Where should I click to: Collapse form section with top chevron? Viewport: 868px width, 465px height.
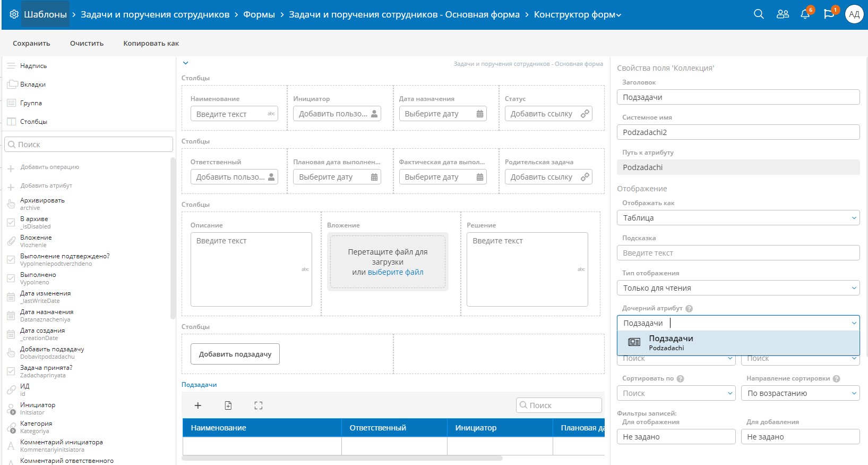185,63
